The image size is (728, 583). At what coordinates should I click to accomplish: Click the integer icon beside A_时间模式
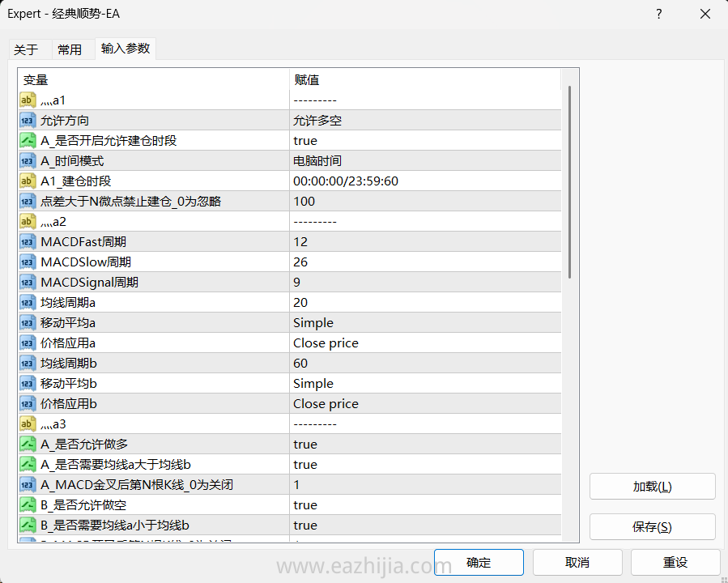(x=28, y=160)
